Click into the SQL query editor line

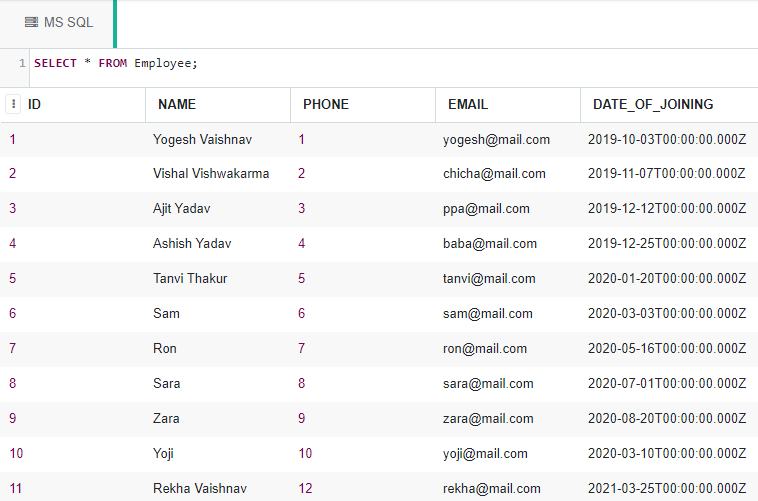coord(394,63)
